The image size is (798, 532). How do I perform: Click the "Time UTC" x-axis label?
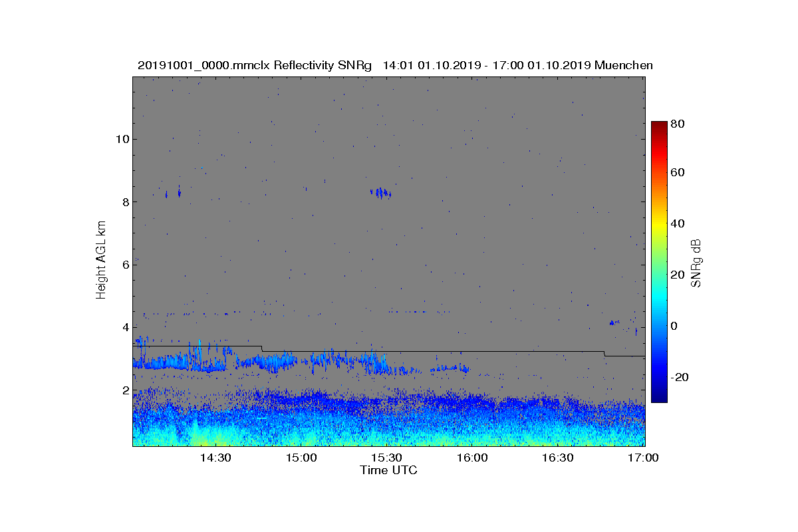(x=388, y=470)
